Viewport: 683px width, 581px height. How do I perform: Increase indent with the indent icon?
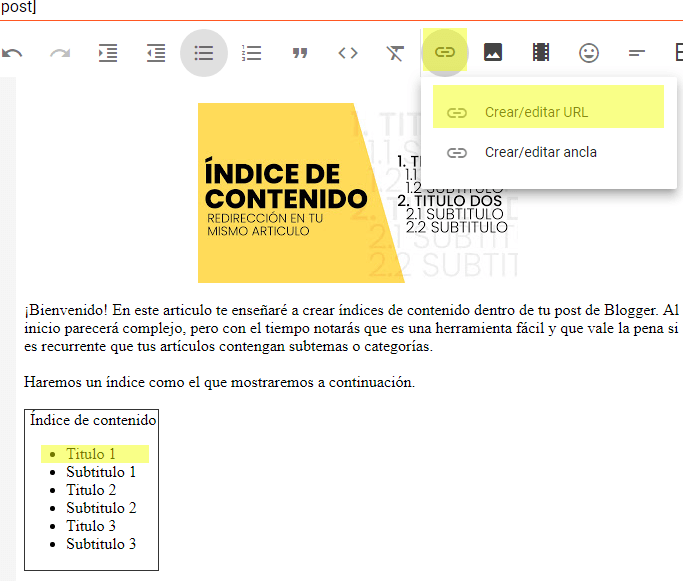tap(108, 53)
